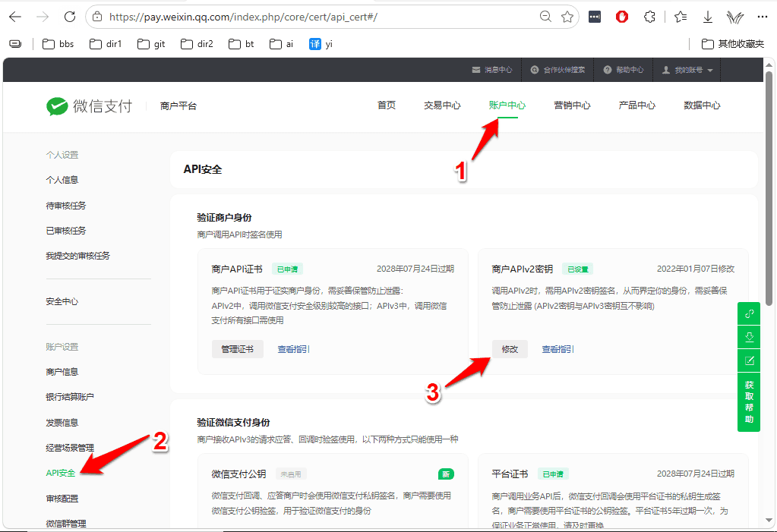Open the browser settings and more menu
777x532 pixels.
762,17
